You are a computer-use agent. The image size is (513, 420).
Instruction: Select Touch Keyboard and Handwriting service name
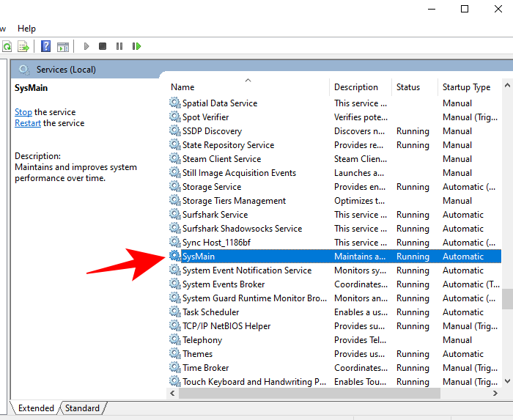254,382
